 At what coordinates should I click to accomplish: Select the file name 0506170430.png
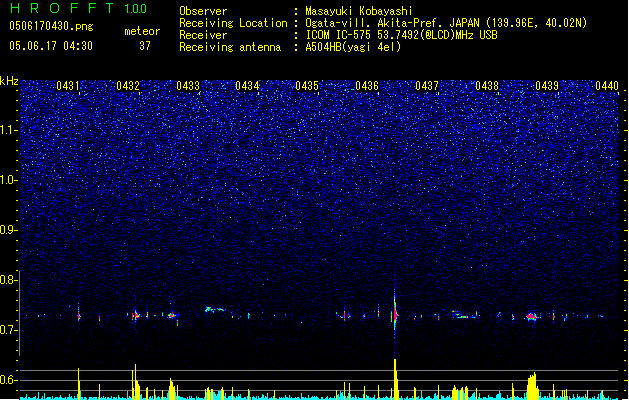coord(51,26)
